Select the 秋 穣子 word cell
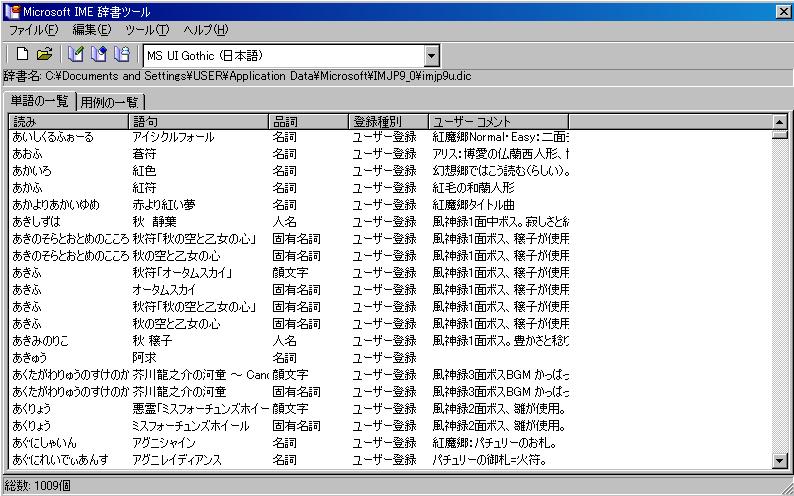The width and height of the screenshot is (794, 496). [152, 341]
